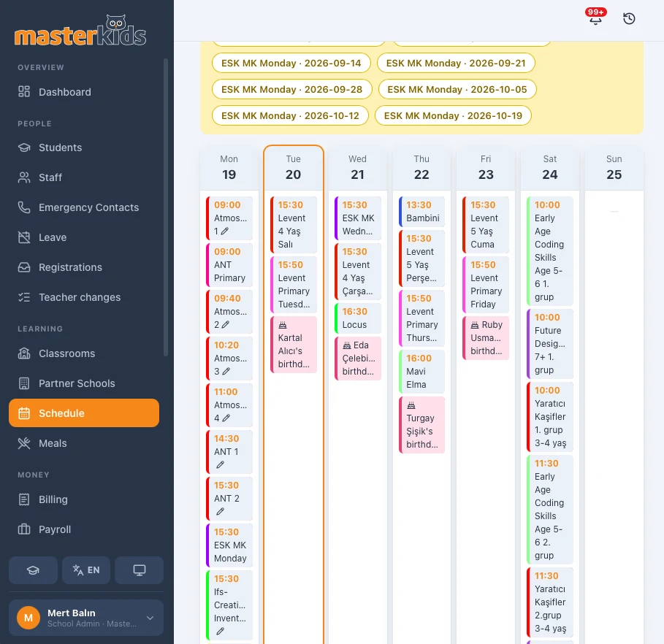Select ESK MK Monday · 2026-10-19 chip
Screen dimensions: 664x644
coord(453,115)
